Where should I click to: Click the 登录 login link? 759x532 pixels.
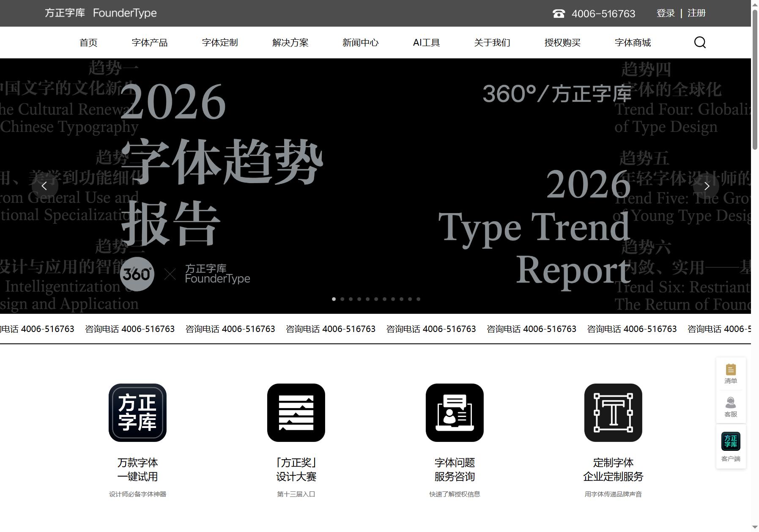pos(666,13)
